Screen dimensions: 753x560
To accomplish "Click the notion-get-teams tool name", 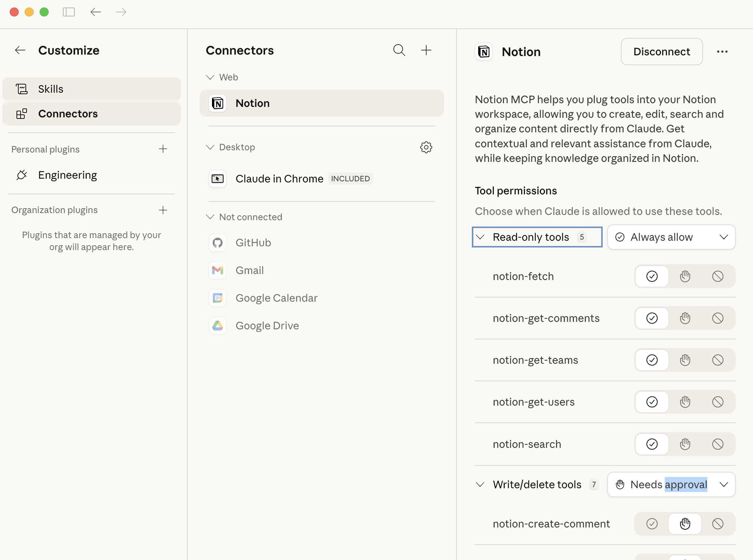I will click(x=535, y=360).
